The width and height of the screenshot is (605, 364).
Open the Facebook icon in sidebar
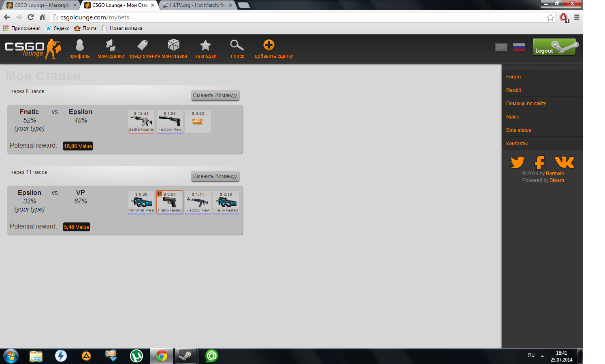coord(539,162)
